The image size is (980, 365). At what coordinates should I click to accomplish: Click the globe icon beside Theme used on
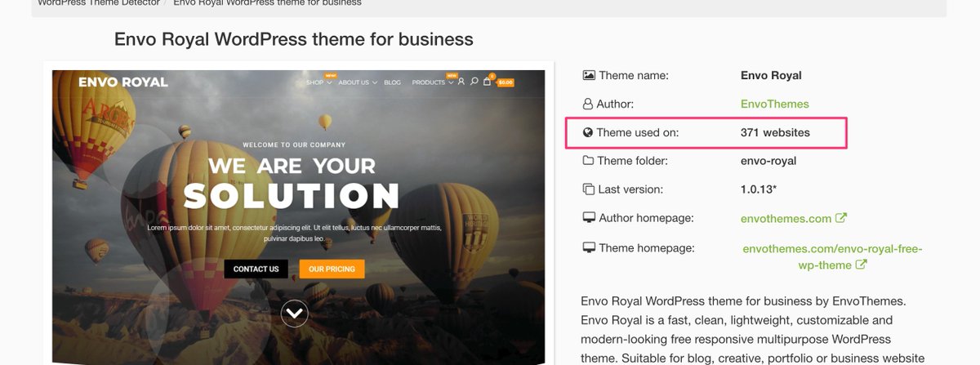pos(588,132)
